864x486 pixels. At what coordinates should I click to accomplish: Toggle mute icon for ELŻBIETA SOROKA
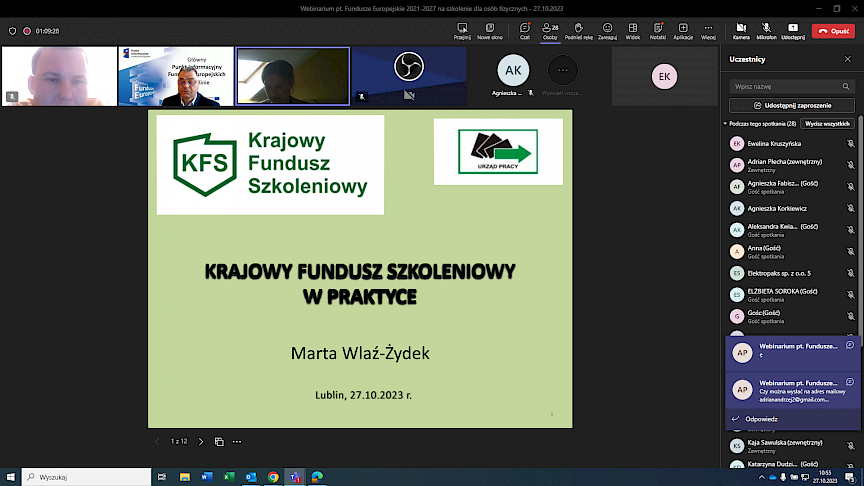850,295
